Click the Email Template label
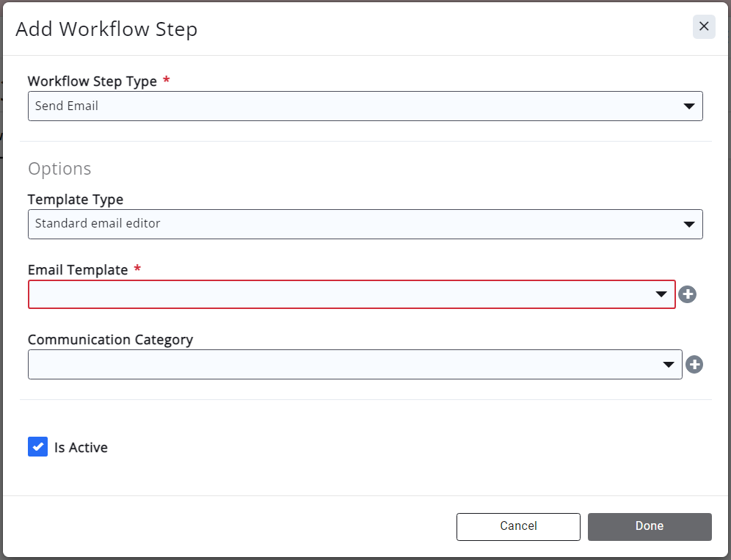Image resolution: width=731 pixels, height=560 pixels. 78,270
